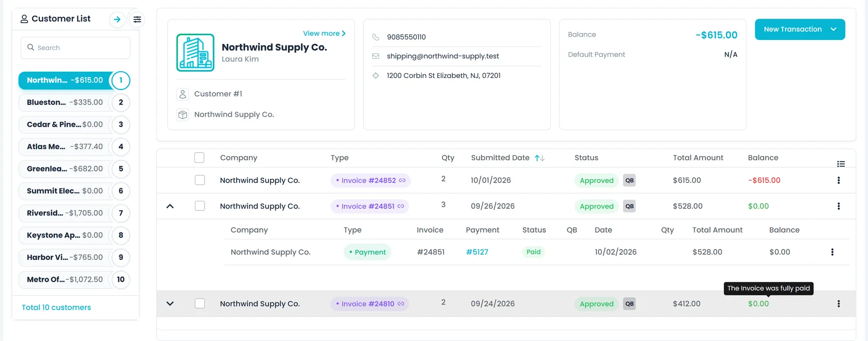Click the Paid status badge
Viewport: 868px width, 341px height.
pos(533,252)
